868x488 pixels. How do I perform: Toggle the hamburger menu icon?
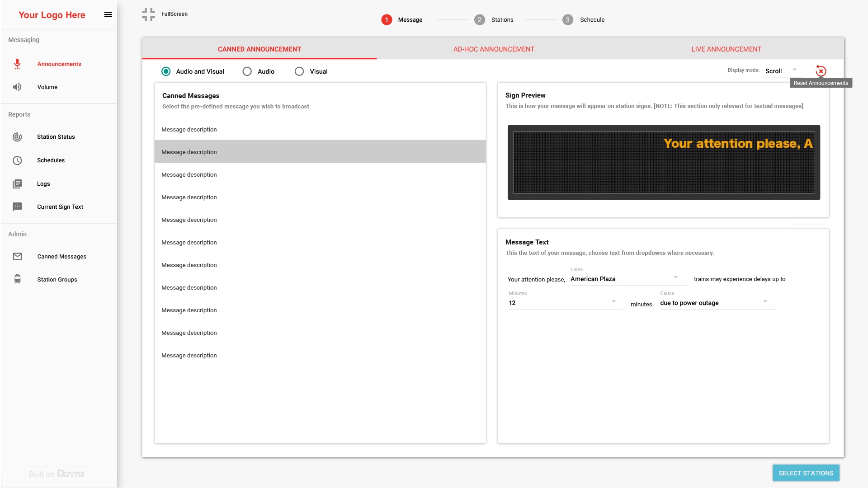click(x=108, y=14)
